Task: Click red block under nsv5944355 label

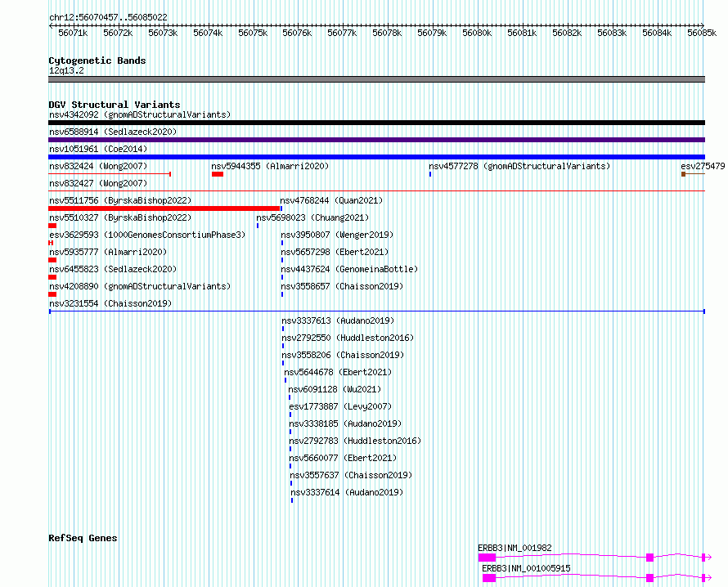Action: click(x=218, y=174)
